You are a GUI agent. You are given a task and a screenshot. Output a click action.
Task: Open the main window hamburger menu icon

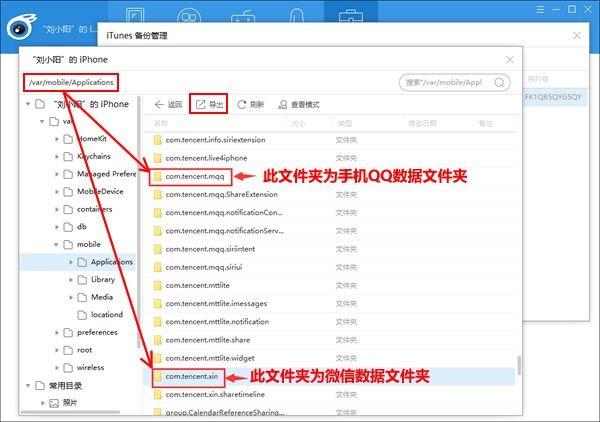540,10
